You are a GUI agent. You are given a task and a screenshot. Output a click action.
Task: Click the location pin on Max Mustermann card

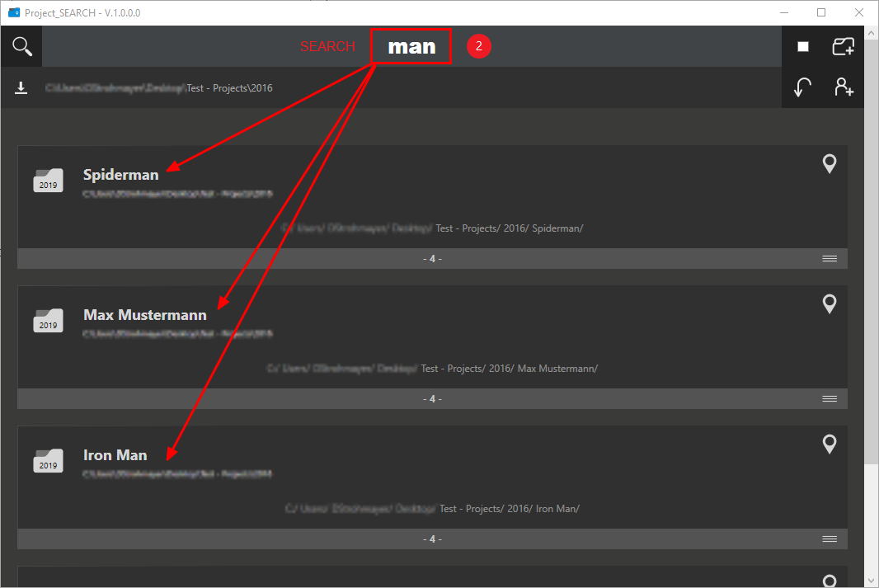tap(829, 303)
